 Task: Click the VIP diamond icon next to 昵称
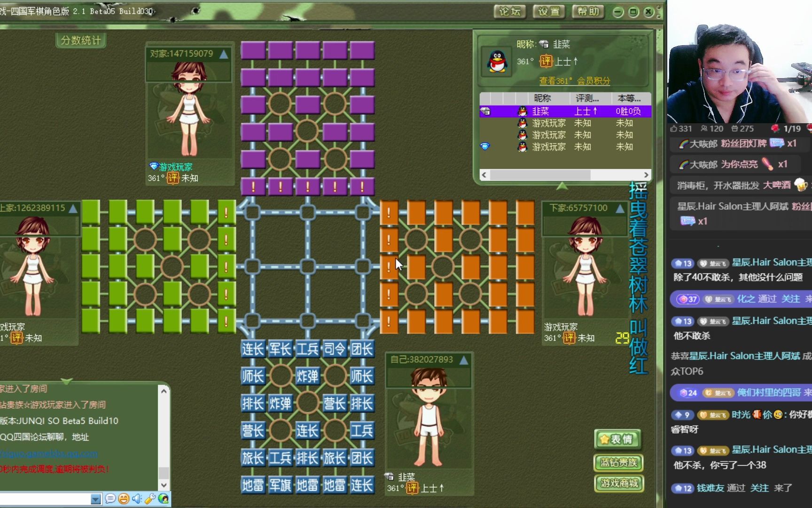544,44
